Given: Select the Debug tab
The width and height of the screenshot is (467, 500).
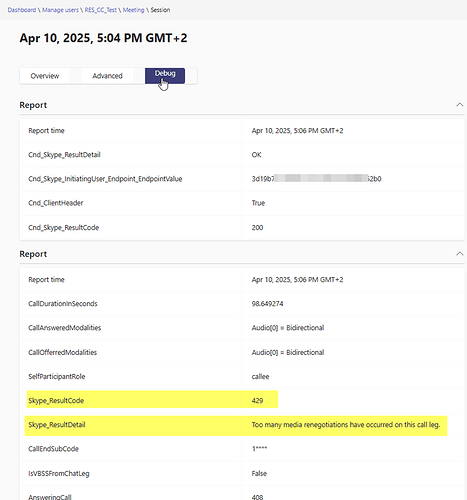Looking at the screenshot, I should [165, 76].
